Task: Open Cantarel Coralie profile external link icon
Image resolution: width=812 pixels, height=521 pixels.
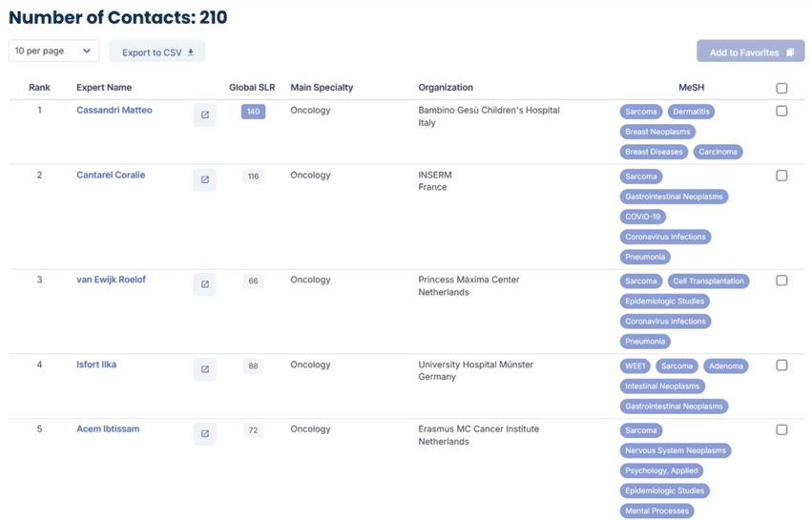Action: pyautogui.click(x=204, y=179)
